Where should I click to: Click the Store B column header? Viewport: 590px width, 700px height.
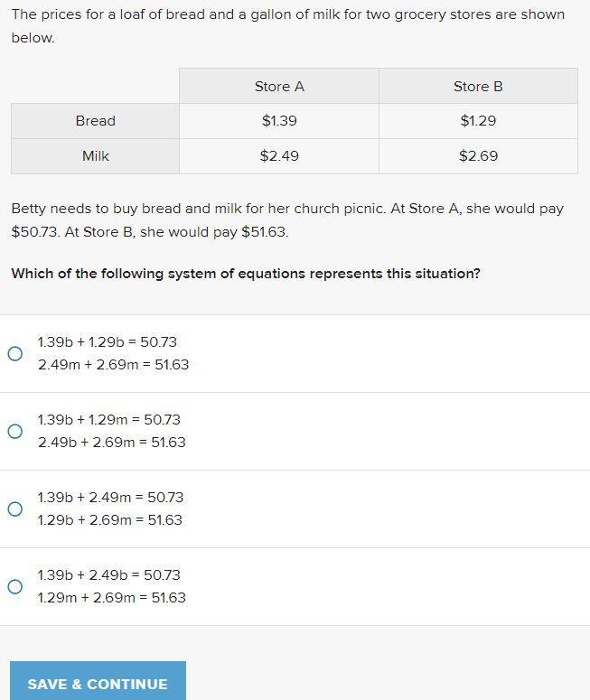click(478, 87)
